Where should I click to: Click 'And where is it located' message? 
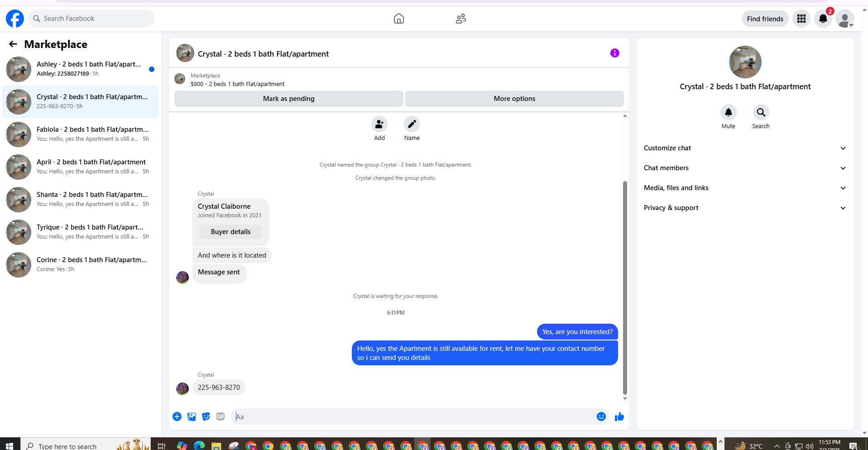[x=232, y=255]
